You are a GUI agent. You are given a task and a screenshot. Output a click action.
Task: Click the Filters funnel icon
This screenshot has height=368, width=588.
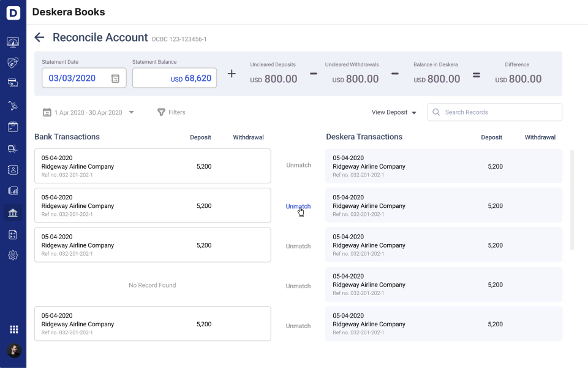point(161,112)
